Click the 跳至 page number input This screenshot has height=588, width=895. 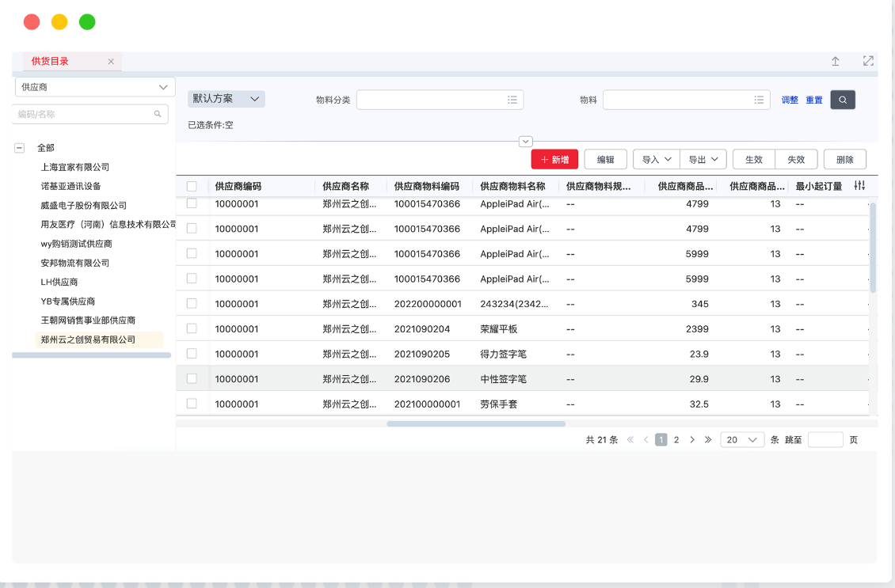pyautogui.click(x=825, y=440)
